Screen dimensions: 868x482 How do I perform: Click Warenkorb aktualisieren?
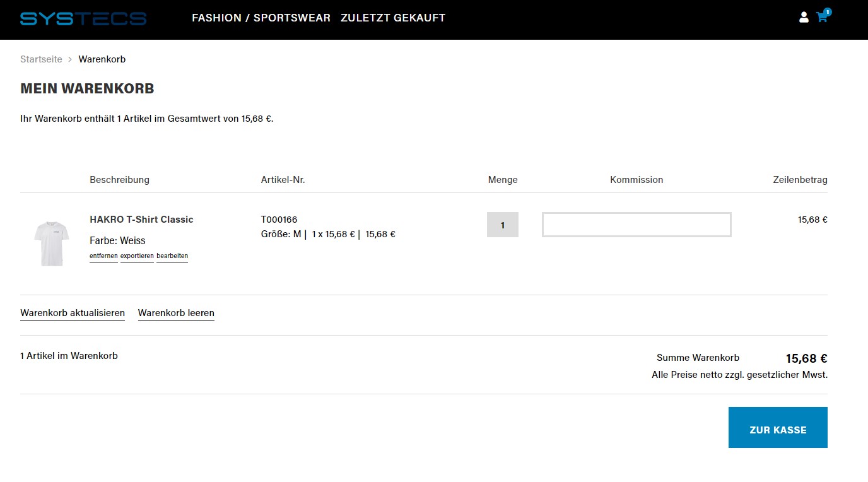pyautogui.click(x=73, y=313)
